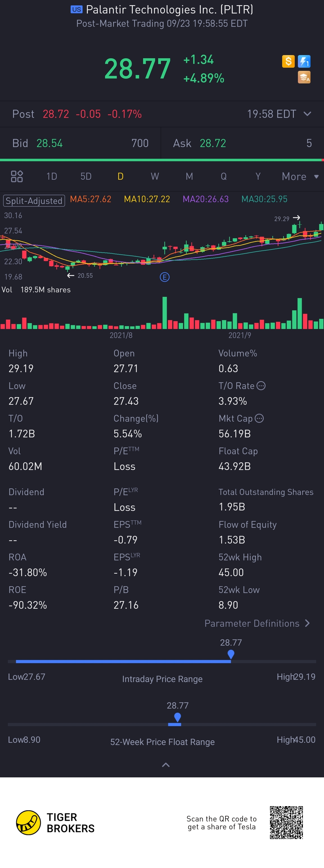Tap the earnings E marker on chart
Viewport: 324px width, 868px height.
point(164,277)
